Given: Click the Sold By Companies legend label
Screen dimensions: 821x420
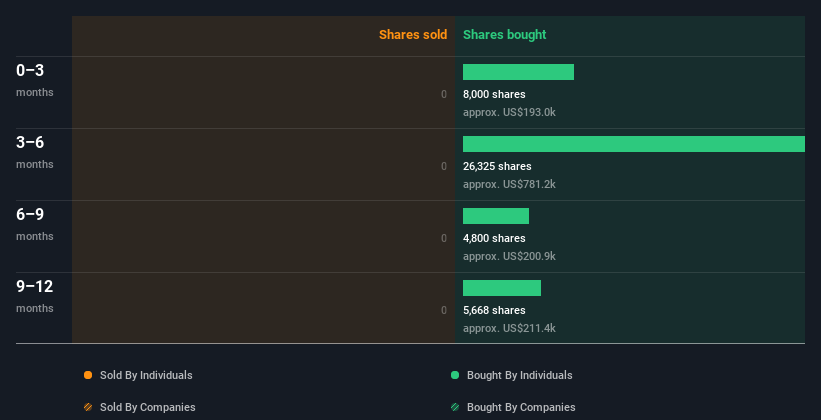Looking at the screenshot, I should click(148, 407).
